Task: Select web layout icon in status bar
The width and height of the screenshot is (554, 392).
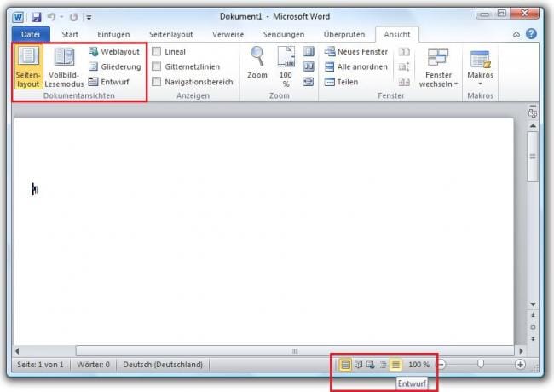Action: click(370, 365)
